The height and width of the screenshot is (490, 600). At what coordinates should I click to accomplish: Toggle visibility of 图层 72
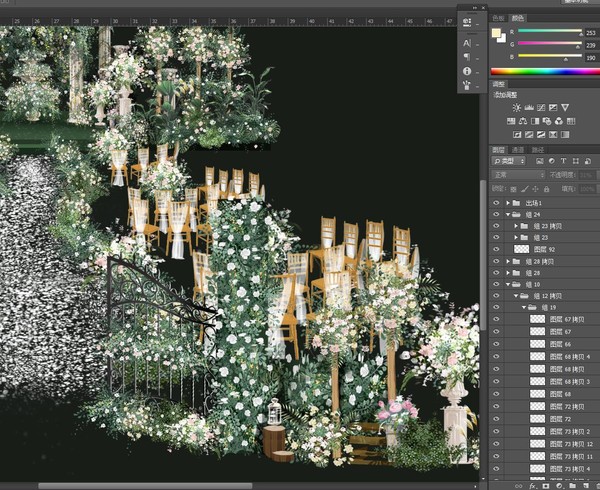point(496,419)
